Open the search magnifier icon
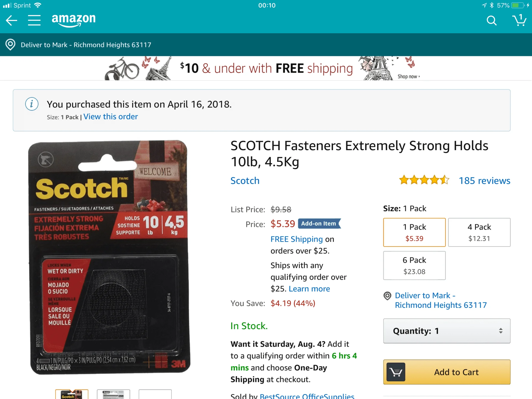 click(492, 21)
